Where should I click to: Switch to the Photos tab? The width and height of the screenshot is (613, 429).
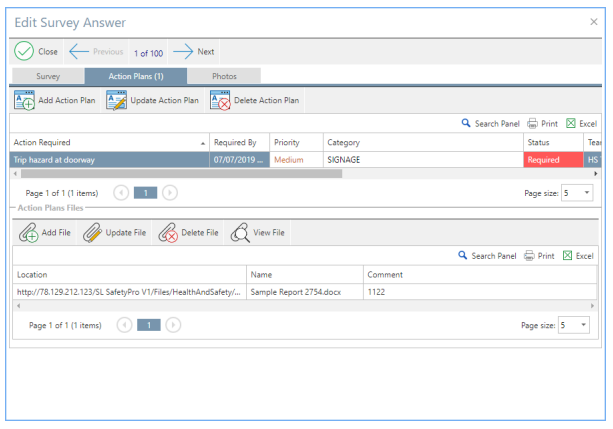pyautogui.click(x=223, y=76)
